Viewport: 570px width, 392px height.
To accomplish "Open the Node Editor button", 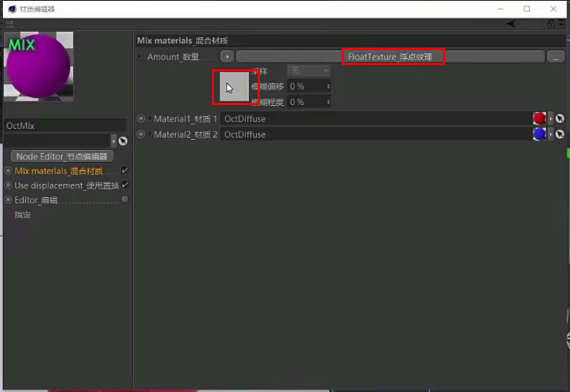I will (x=62, y=157).
